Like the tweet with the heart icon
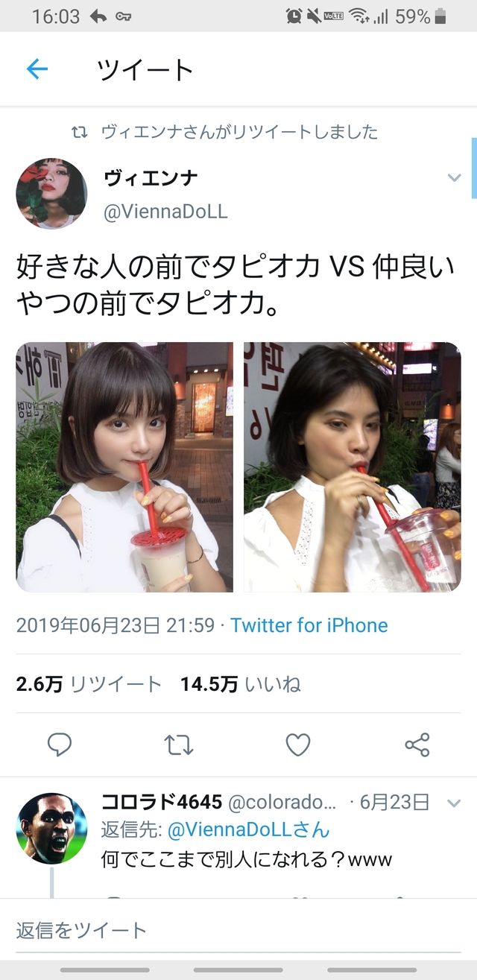This screenshot has height=980, width=477. click(298, 744)
